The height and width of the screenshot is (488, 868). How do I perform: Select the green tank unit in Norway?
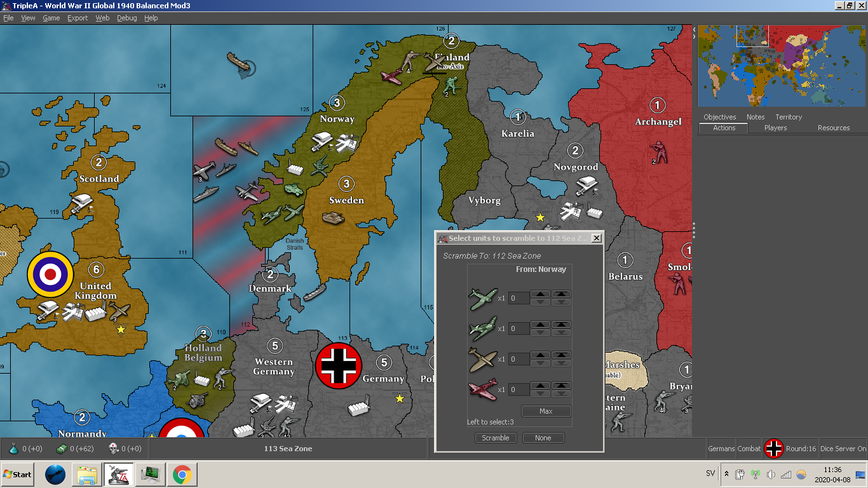(x=294, y=189)
